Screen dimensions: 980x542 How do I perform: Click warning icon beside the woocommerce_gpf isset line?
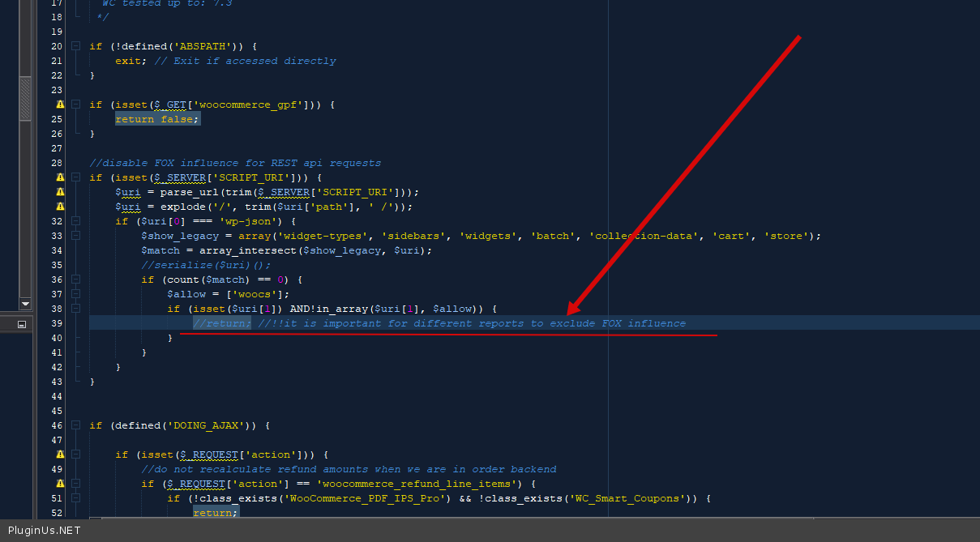(x=60, y=105)
